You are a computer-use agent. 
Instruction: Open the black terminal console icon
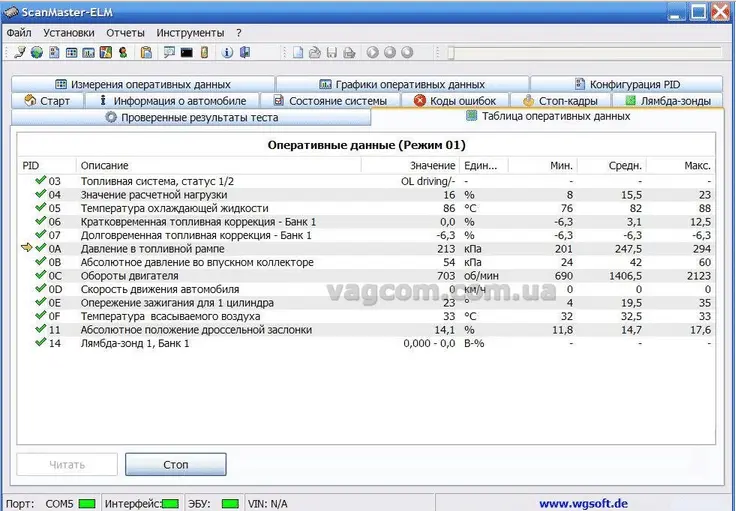click(x=186, y=53)
